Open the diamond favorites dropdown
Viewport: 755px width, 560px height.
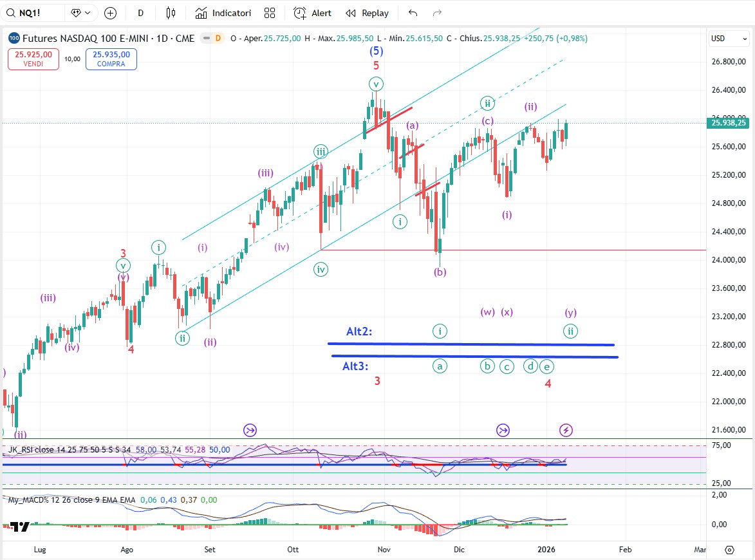tap(80, 13)
